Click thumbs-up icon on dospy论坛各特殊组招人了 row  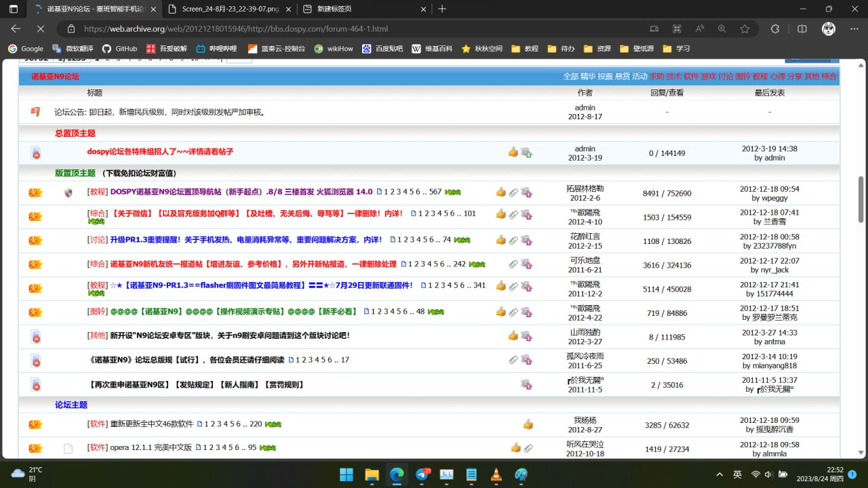point(513,152)
